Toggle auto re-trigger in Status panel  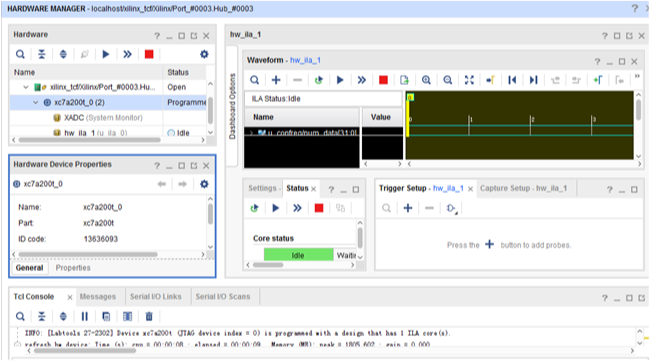(255, 208)
